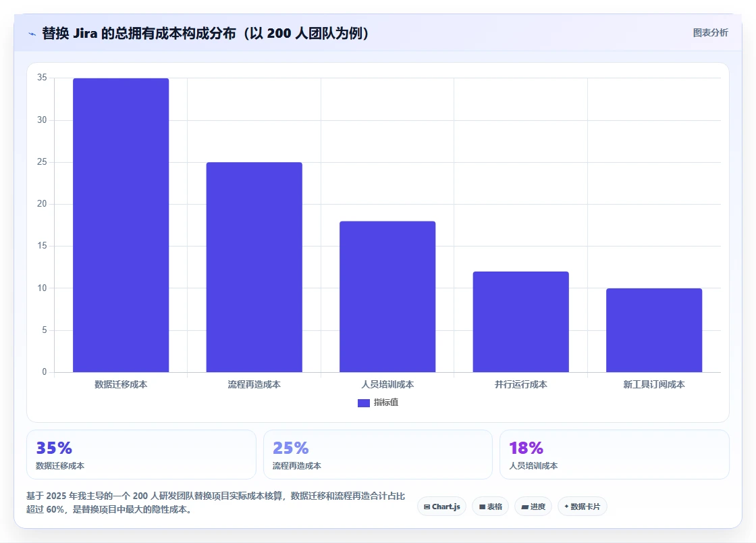Select the 表格 tag

point(490,507)
